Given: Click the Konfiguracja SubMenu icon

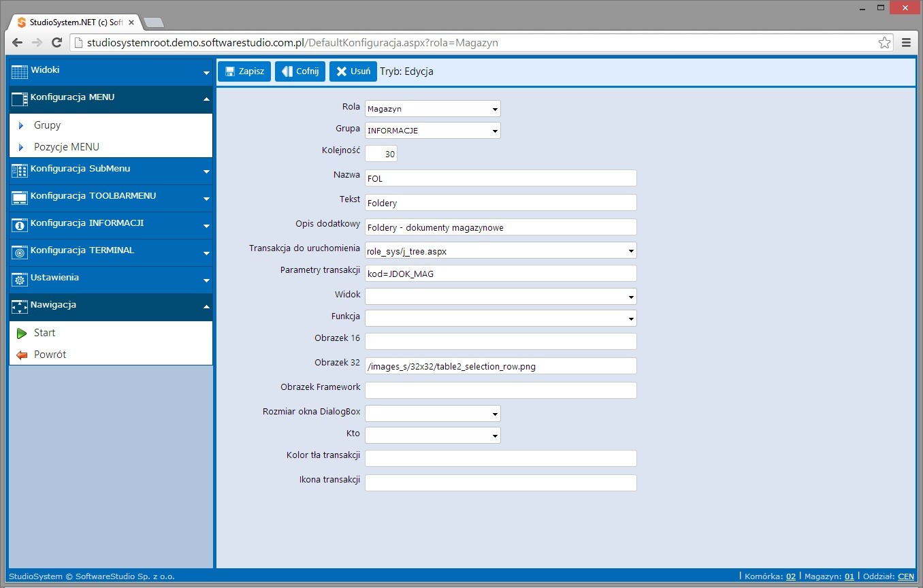Looking at the screenshot, I should click(x=20, y=171).
